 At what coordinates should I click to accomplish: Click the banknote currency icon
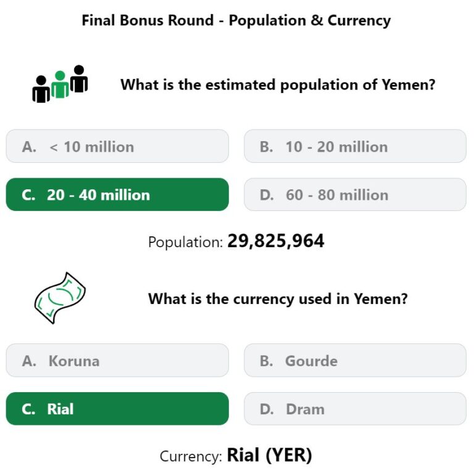tap(60, 298)
